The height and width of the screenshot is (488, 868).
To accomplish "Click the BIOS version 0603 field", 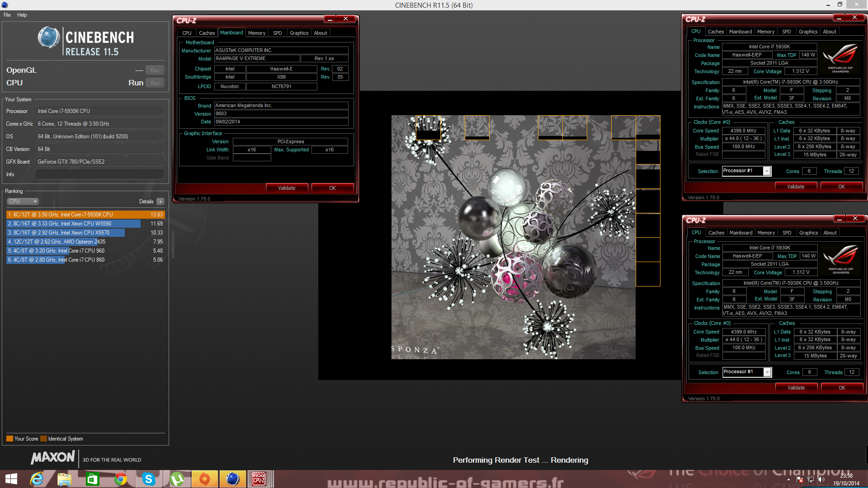I will click(281, 114).
